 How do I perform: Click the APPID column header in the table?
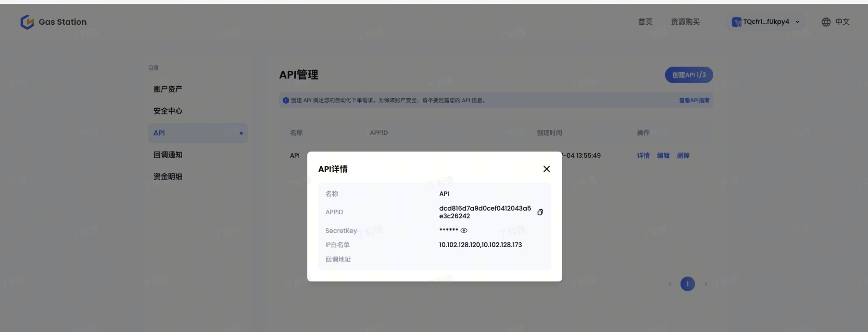(x=379, y=133)
